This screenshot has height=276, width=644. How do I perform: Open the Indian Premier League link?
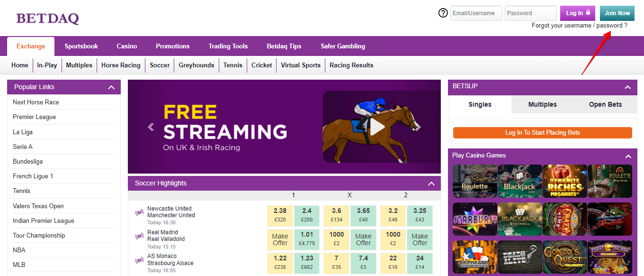pyautogui.click(x=44, y=221)
